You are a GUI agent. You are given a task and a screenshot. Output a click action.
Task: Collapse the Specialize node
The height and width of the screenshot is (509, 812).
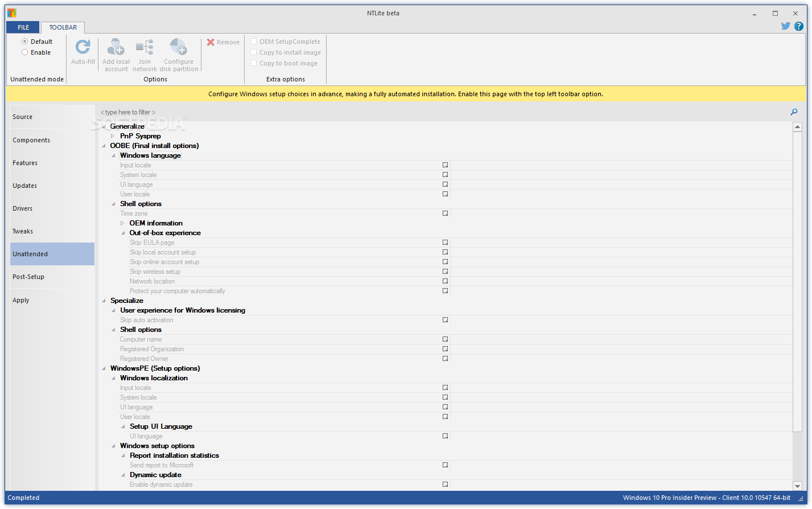point(104,301)
